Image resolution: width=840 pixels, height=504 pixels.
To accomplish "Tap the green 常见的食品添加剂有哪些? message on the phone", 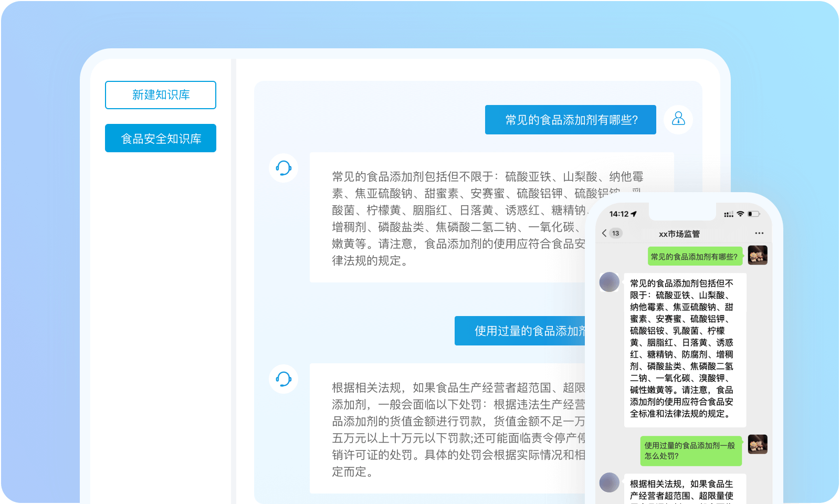I will click(695, 257).
